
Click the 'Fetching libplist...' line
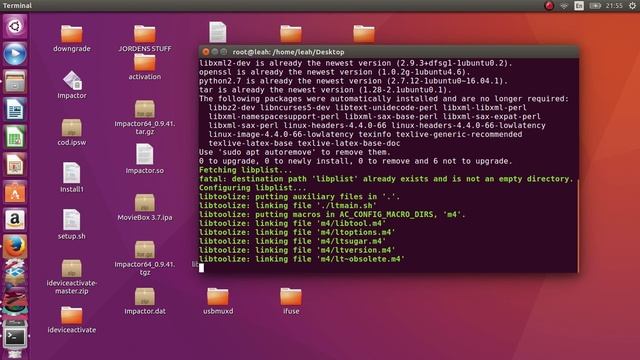(x=246, y=170)
